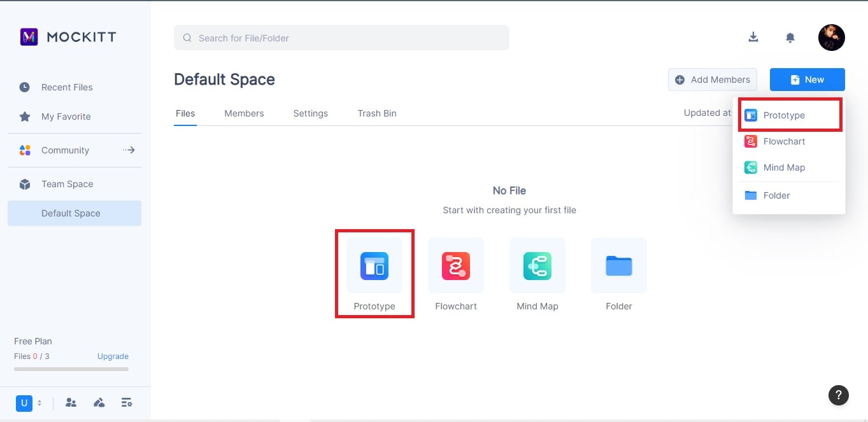Open the notifications bell

790,38
